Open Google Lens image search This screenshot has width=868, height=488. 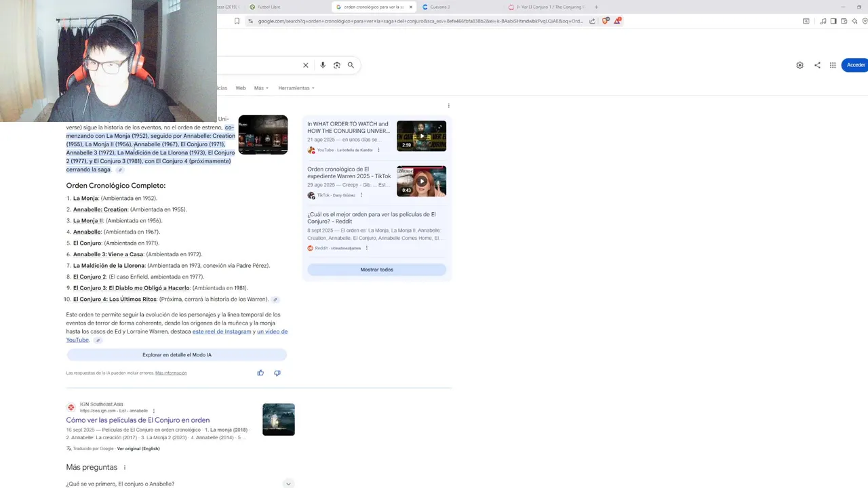click(x=336, y=65)
